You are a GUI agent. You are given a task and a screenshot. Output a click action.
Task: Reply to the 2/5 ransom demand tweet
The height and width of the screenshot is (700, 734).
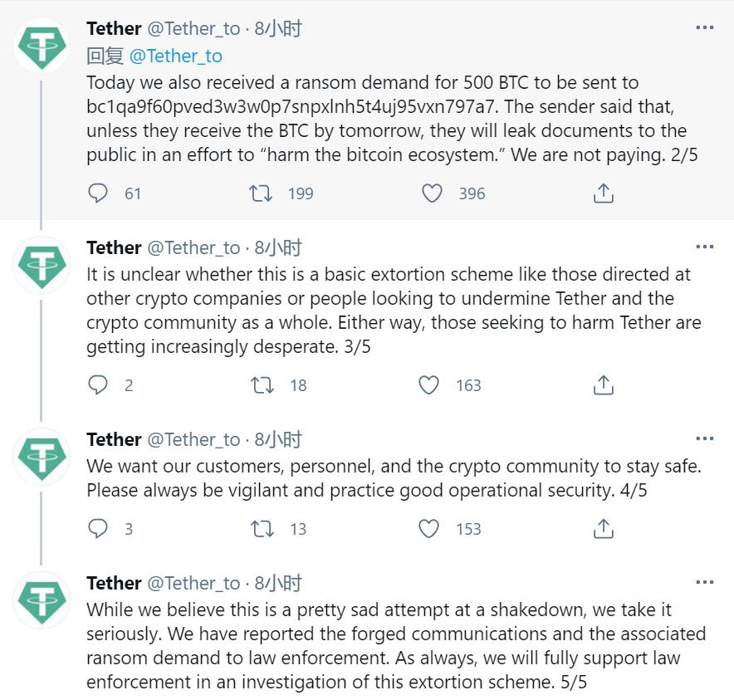point(98,193)
